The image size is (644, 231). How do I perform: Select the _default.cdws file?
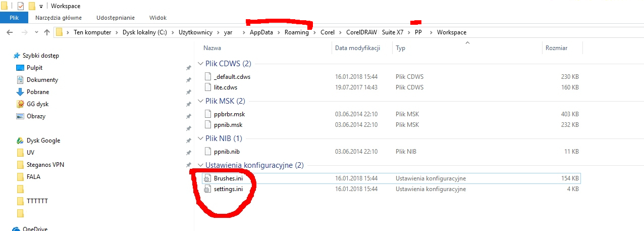point(232,77)
